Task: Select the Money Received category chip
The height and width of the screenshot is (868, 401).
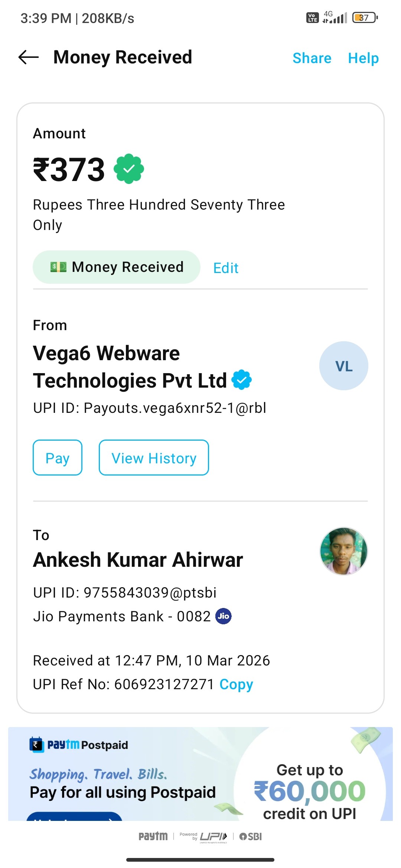Action: (117, 267)
